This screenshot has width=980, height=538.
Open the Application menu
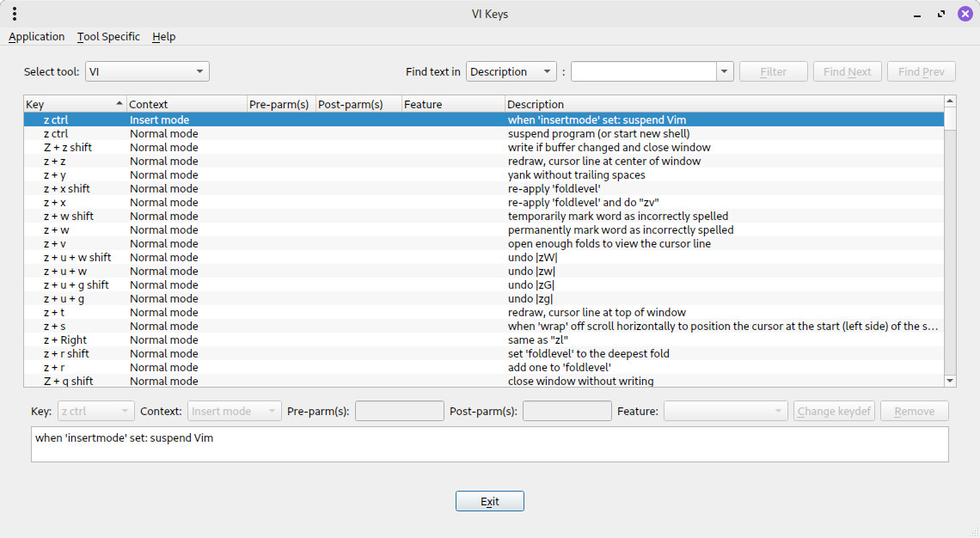[x=36, y=36]
